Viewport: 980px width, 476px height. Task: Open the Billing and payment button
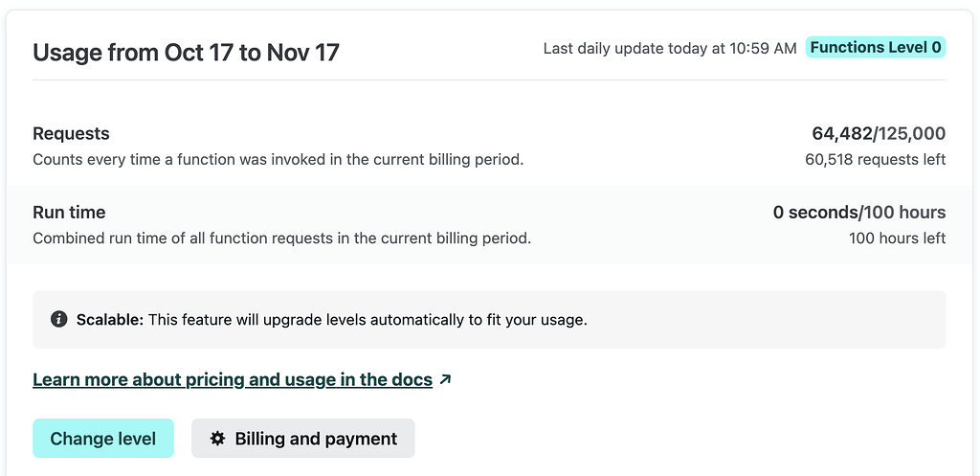tap(302, 439)
